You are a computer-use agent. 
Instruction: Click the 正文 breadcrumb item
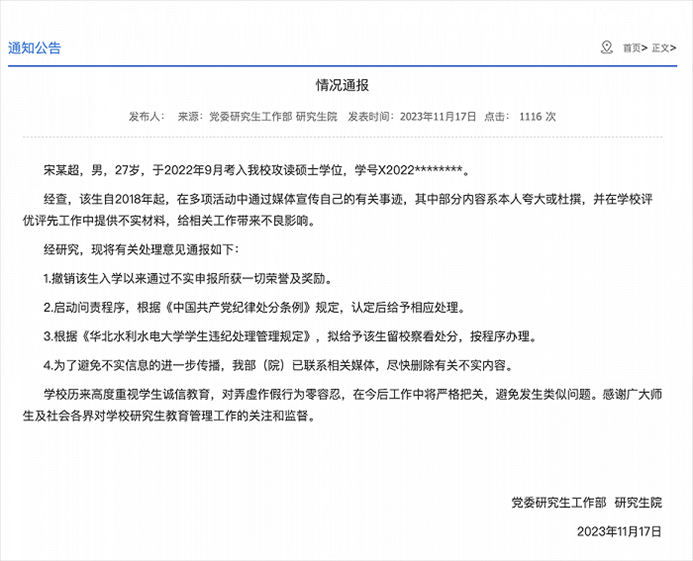[x=664, y=48]
